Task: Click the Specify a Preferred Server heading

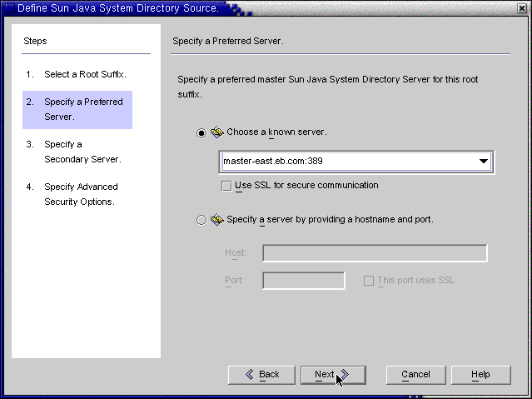Action: (x=228, y=41)
